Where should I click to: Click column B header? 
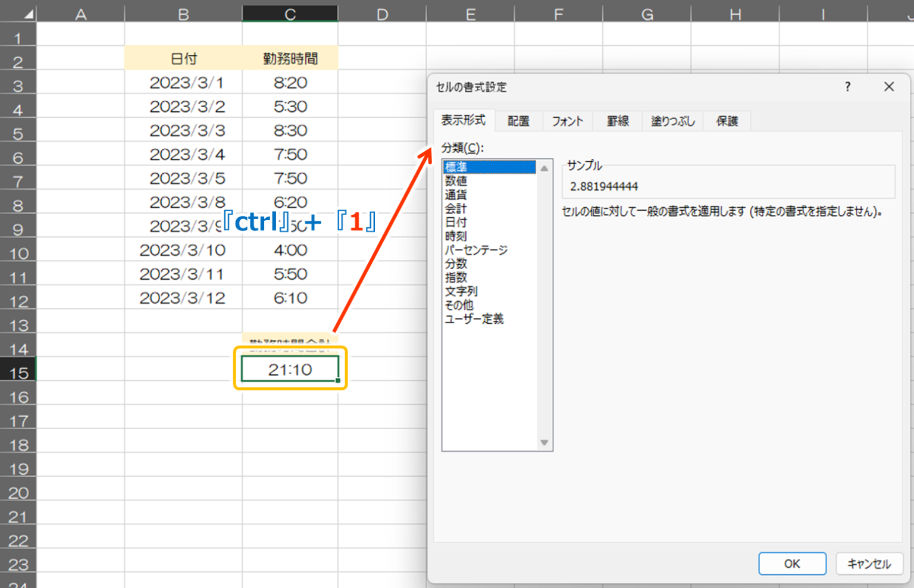pos(183,14)
